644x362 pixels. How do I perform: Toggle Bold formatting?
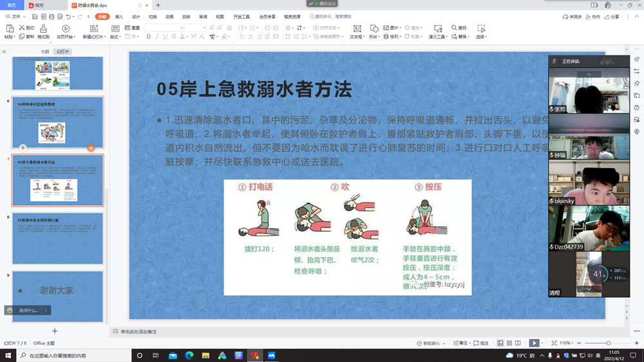pos(149,37)
